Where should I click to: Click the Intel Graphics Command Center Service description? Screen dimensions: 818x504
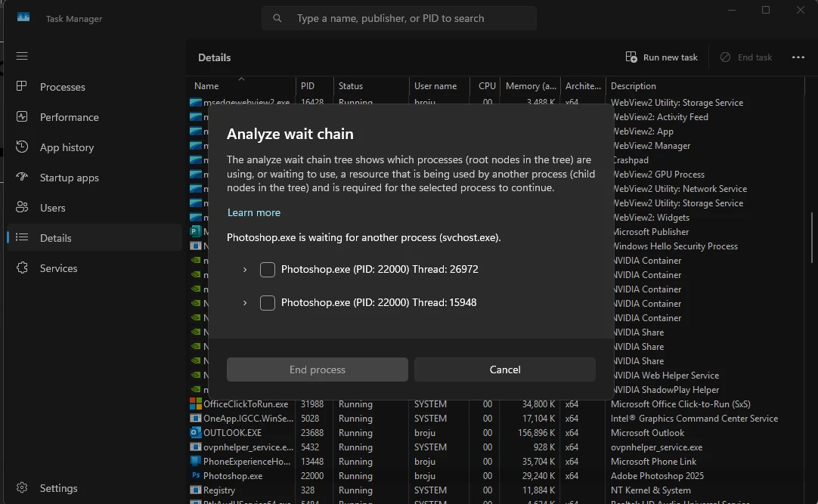pyautogui.click(x=694, y=418)
